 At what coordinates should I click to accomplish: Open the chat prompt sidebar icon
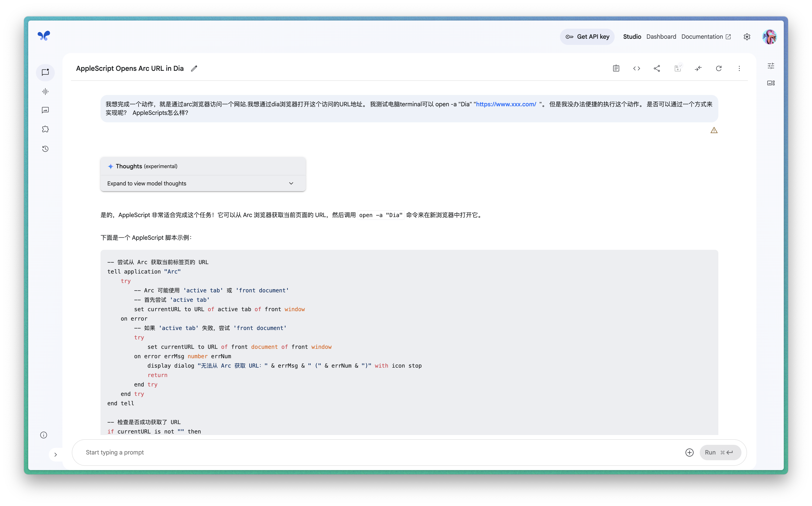(x=45, y=72)
